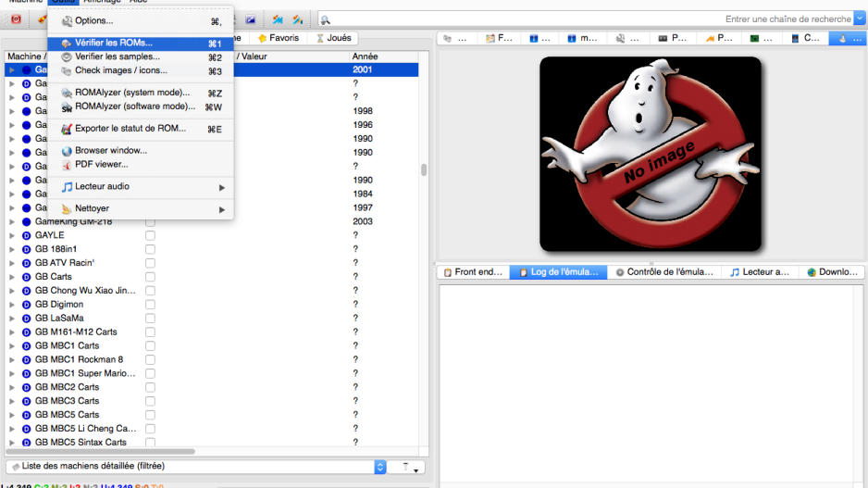The height and width of the screenshot is (488, 868).
Task: Tick the checkbox for GB MBC2 Carts
Action: point(150,387)
